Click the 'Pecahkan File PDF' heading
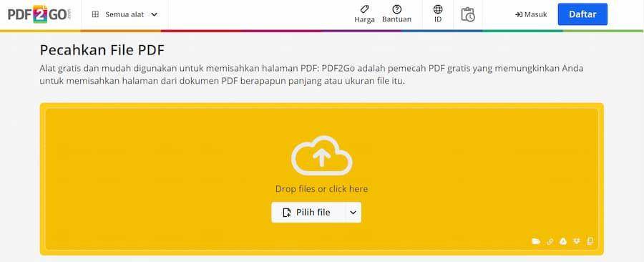Screen dimensions: 644x262 (102, 51)
